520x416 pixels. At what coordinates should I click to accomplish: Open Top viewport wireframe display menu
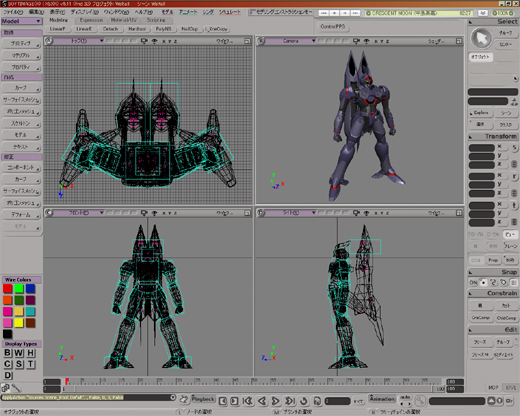pos(225,41)
